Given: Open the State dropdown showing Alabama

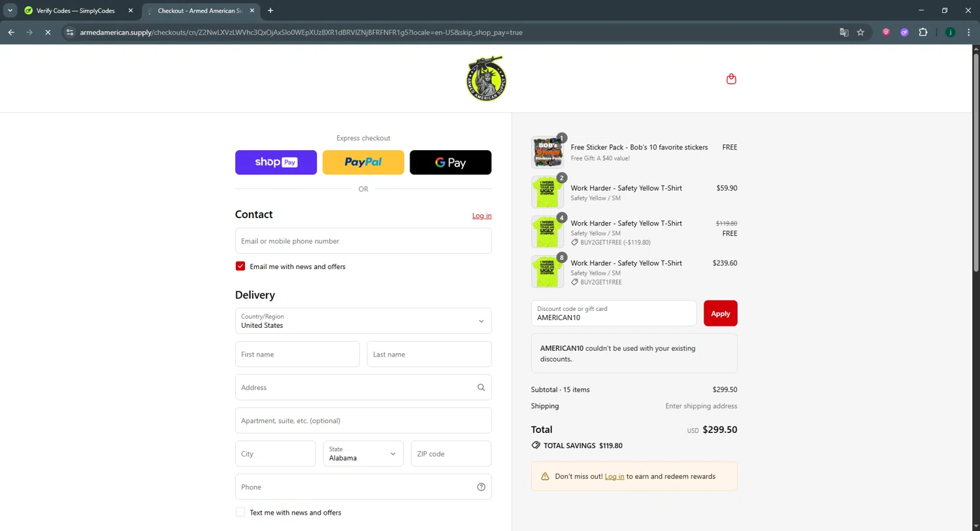Looking at the screenshot, I should (363, 453).
